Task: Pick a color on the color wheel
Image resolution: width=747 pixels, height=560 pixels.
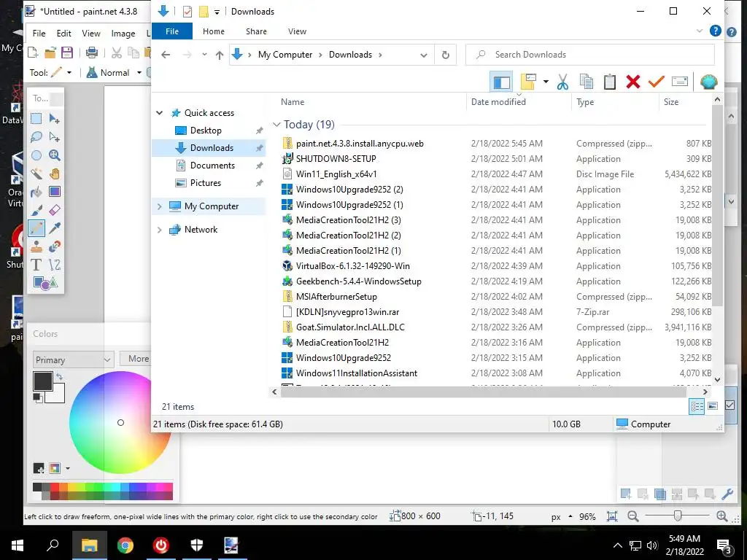Action: point(120,422)
